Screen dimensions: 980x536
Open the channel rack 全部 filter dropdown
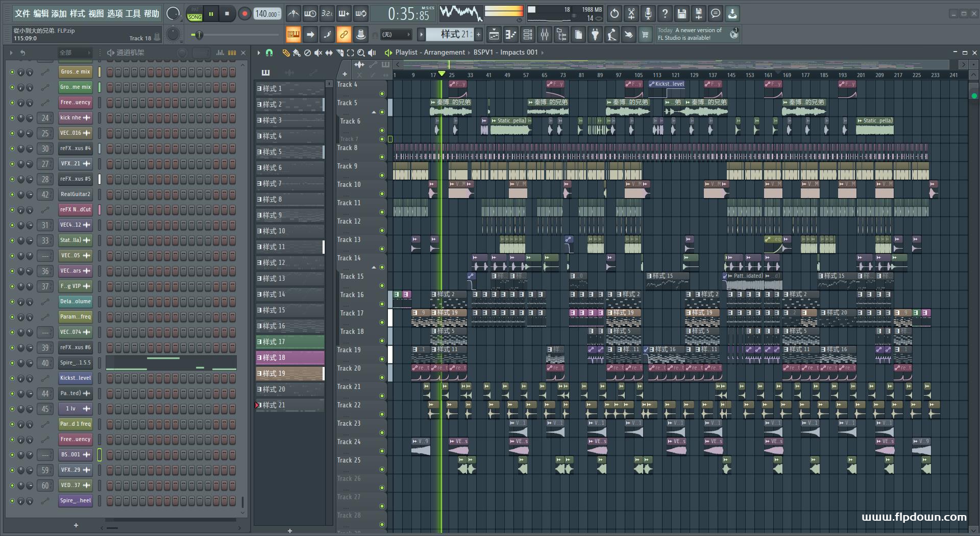coord(75,53)
